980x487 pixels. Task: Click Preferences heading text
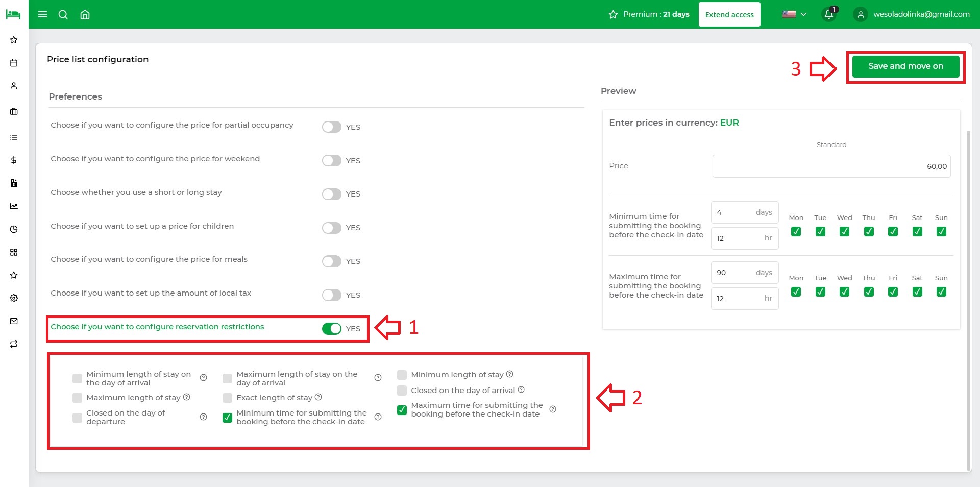76,96
